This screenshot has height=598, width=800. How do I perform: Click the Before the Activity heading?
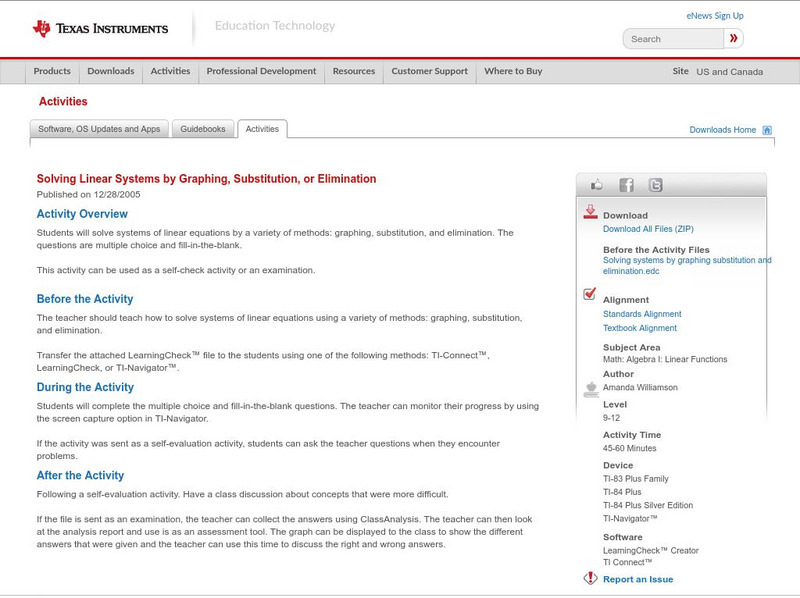tap(85, 299)
